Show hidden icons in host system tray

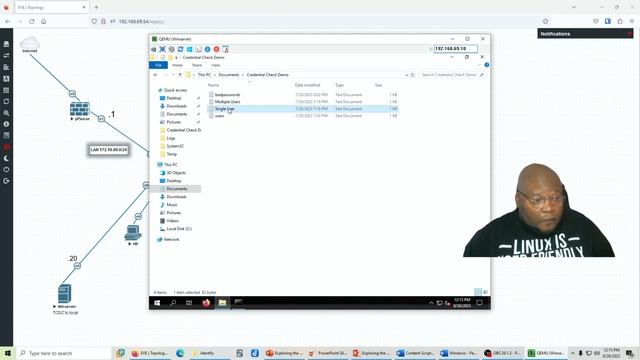(573, 353)
